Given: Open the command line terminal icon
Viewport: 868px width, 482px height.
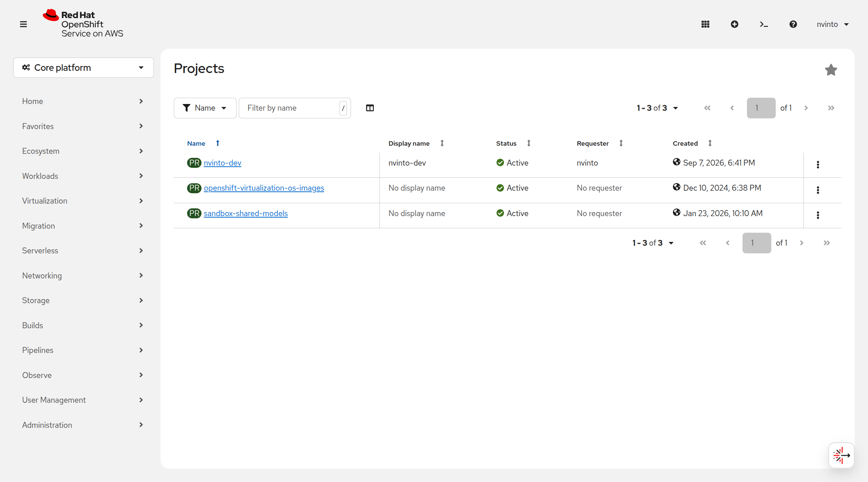Looking at the screenshot, I should (764, 24).
